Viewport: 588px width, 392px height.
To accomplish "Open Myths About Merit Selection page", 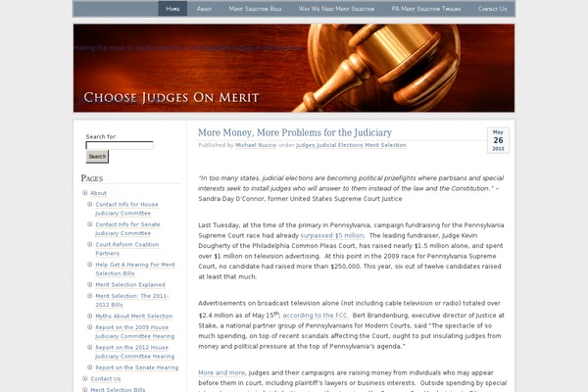I will [134, 317].
